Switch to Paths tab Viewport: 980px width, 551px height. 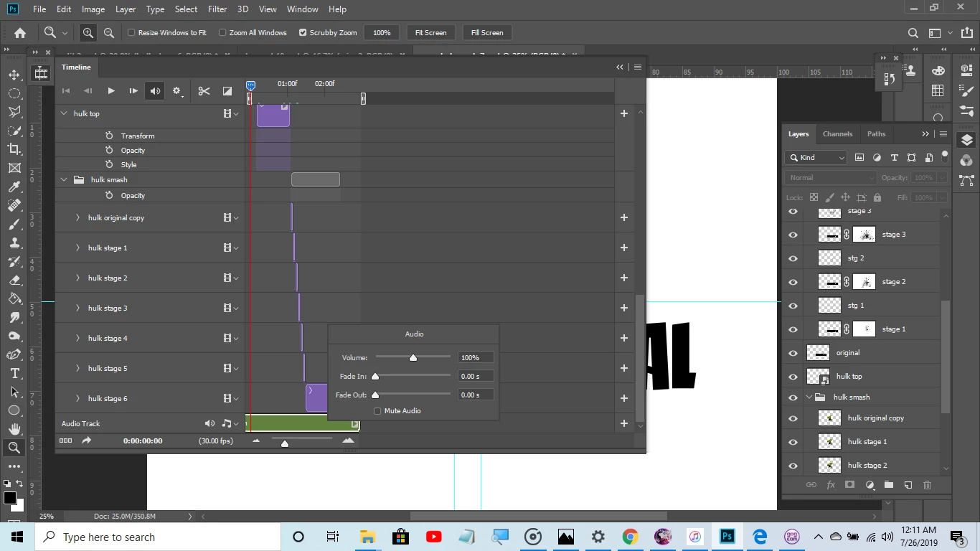(x=876, y=134)
